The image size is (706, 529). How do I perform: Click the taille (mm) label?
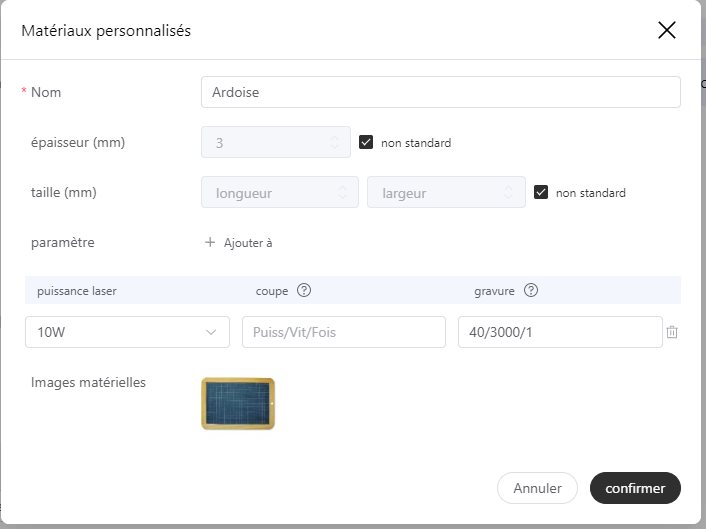(63, 192)
